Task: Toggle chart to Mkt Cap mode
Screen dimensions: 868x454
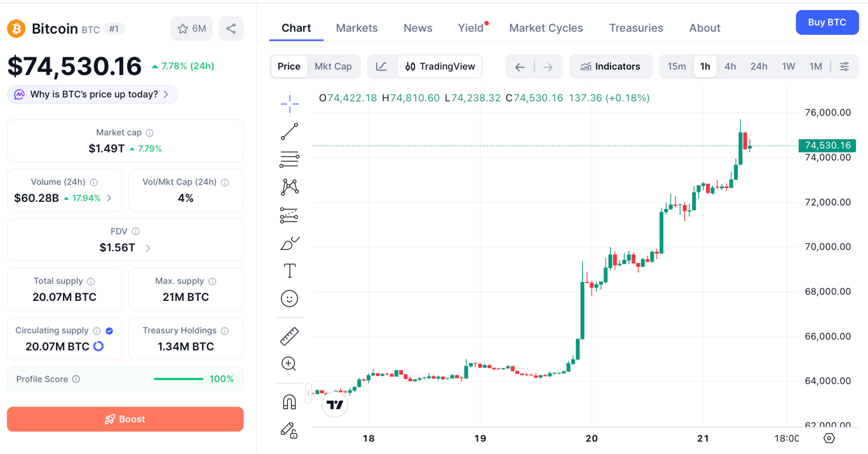Action: click(x=333, y=67)
